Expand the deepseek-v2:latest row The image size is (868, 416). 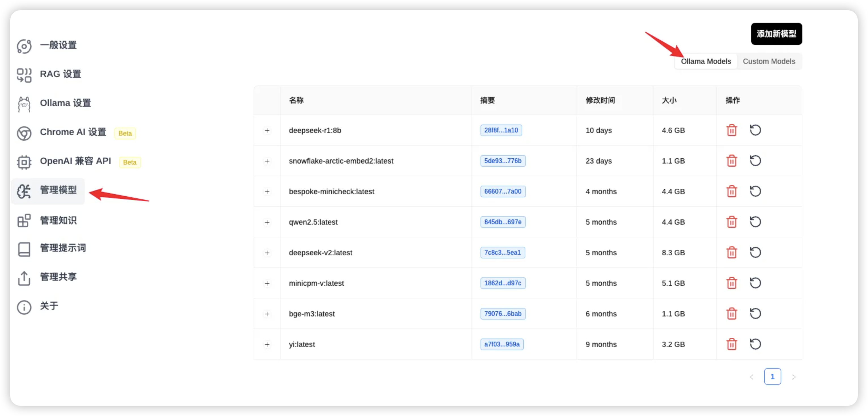pyautogui.click(x=267, y=253)
